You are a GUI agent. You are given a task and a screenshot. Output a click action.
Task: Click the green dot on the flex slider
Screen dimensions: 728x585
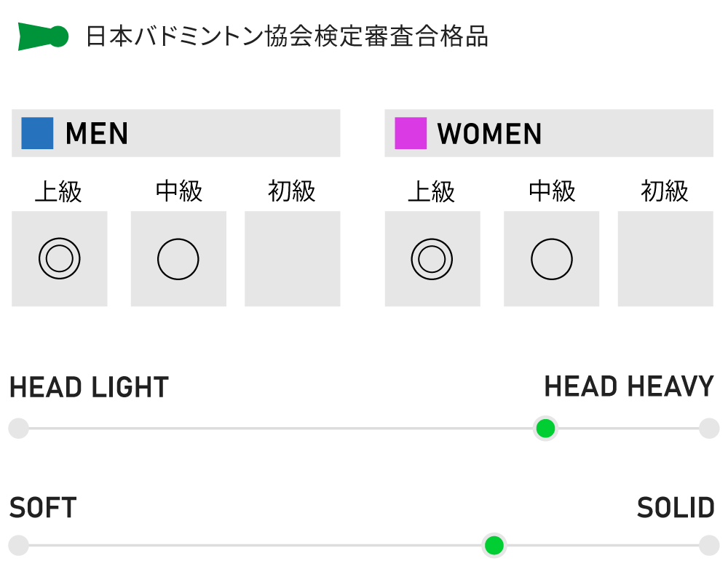[494, 545]
